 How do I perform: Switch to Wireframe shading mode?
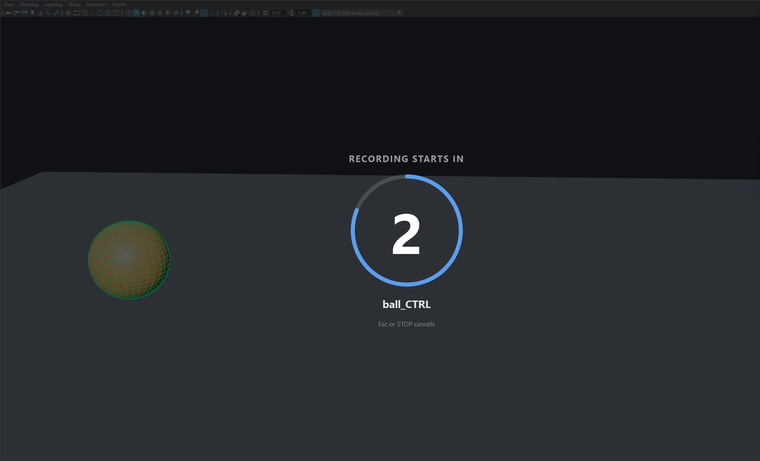click(128, 13)
